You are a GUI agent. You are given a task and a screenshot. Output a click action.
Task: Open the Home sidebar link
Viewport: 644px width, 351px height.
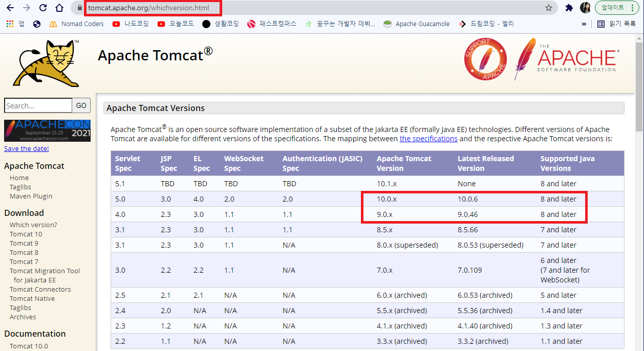click(x=19, y=178)
